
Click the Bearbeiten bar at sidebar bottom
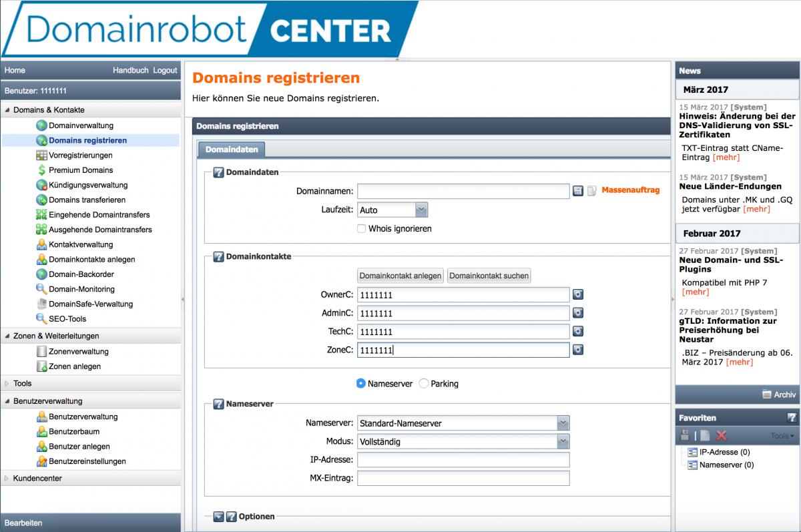point(91,523)
